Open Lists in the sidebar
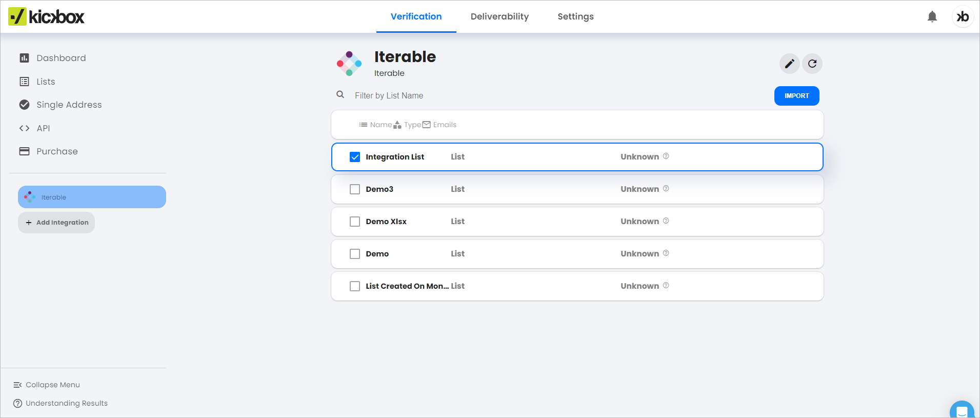This screenshot has width=980, height=418. [x=46, y=82]
